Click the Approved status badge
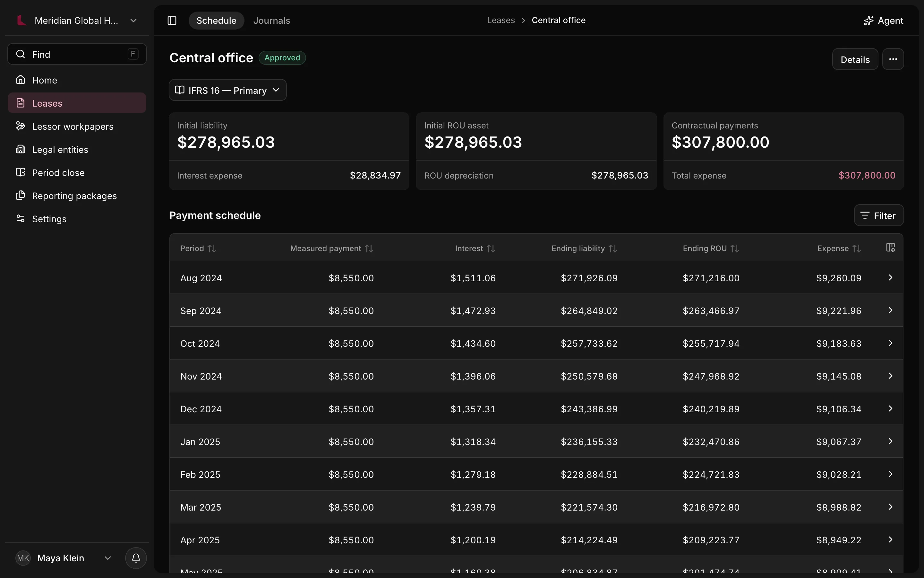 pyautogui.click(x=282, y=58)
